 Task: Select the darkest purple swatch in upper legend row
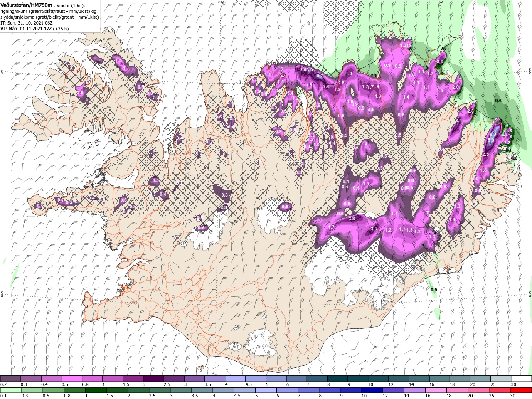click(x=153, y=379)
